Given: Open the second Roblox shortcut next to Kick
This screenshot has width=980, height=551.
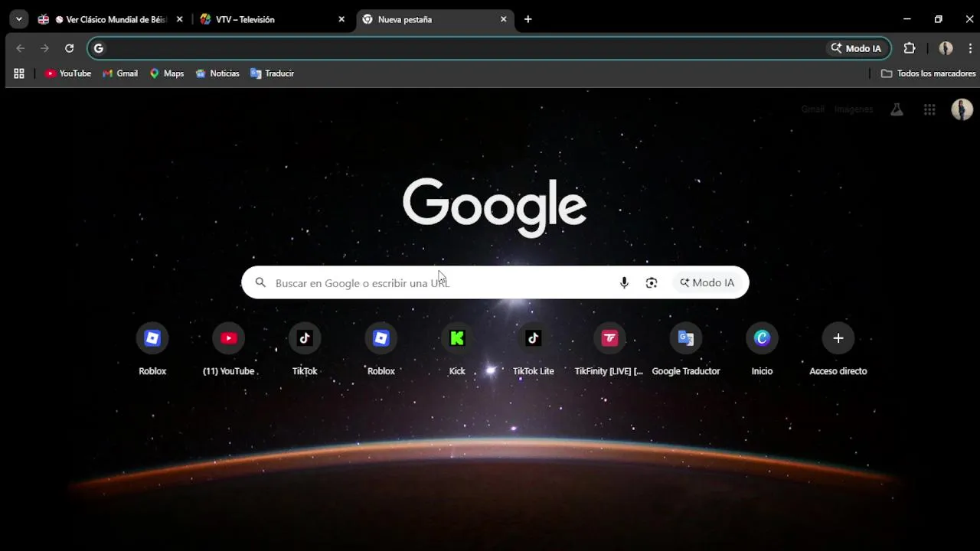Looking at the screenshot, I should [x=381, y=349].
